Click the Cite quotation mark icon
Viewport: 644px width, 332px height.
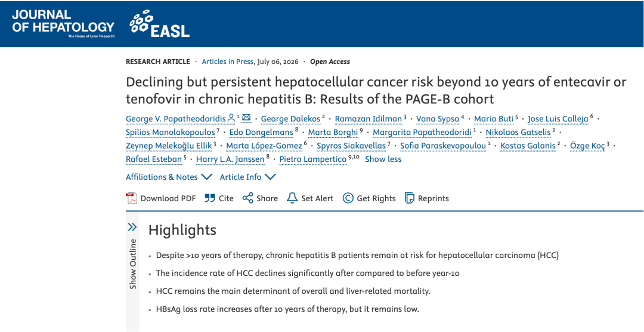coord(209,198)
